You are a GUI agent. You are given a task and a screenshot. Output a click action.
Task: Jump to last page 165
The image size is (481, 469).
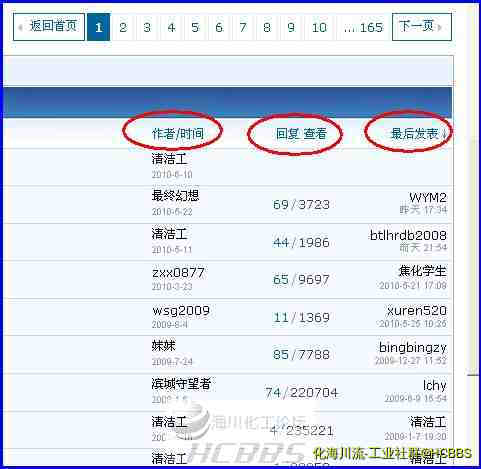pyautogui.click(x=363, y=27)
